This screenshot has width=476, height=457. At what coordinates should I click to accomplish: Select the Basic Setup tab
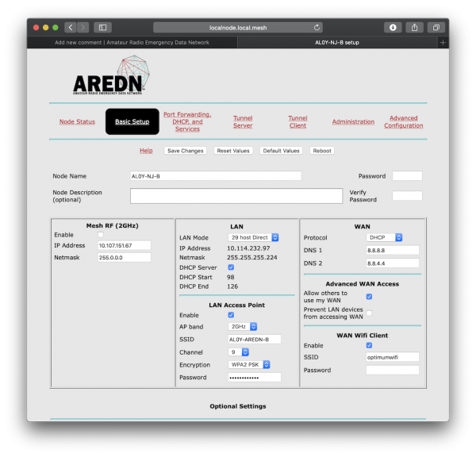point(132,121)
